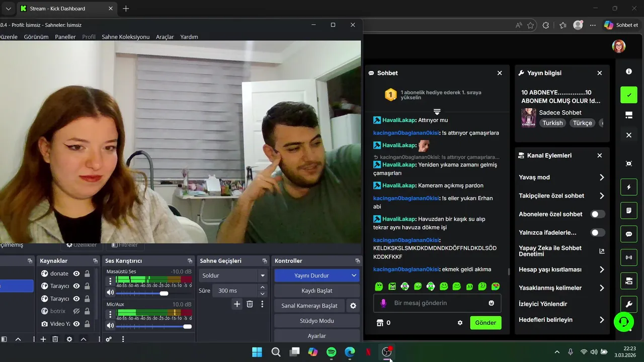Enable Abonelere özel sohbet switch
The image size is (644, 362).
point(598,214)
